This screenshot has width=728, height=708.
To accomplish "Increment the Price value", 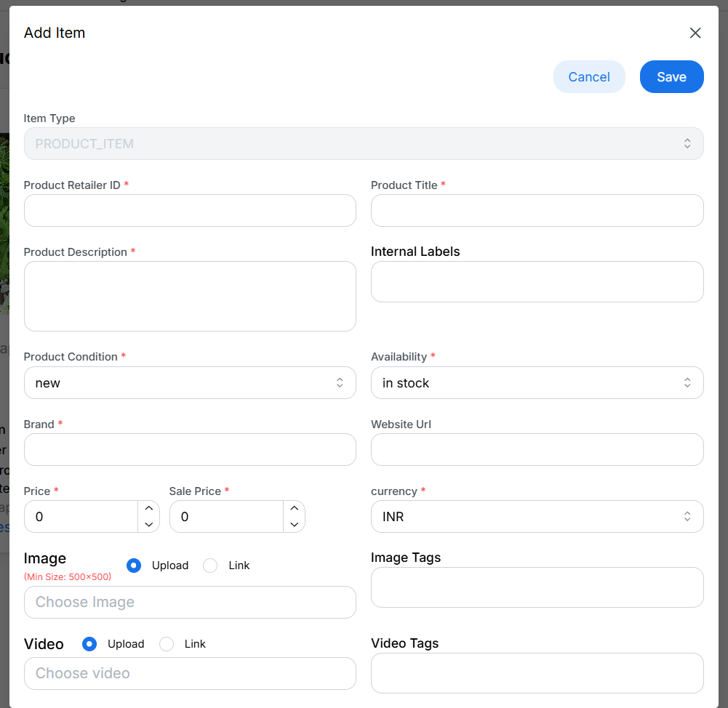I will [x=149, y=507].
